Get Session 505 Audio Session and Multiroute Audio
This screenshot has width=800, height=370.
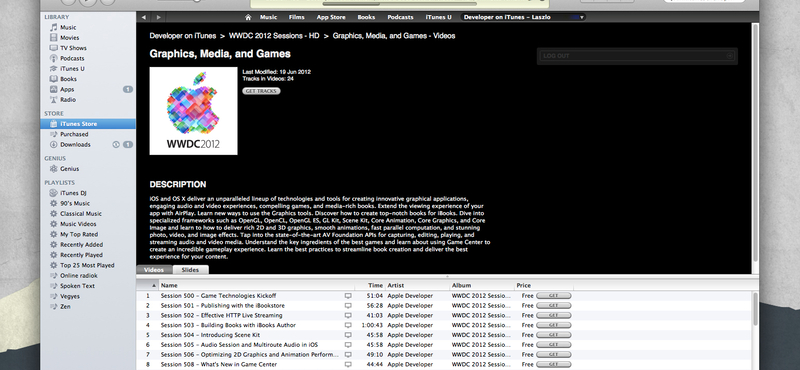point(554,345)
